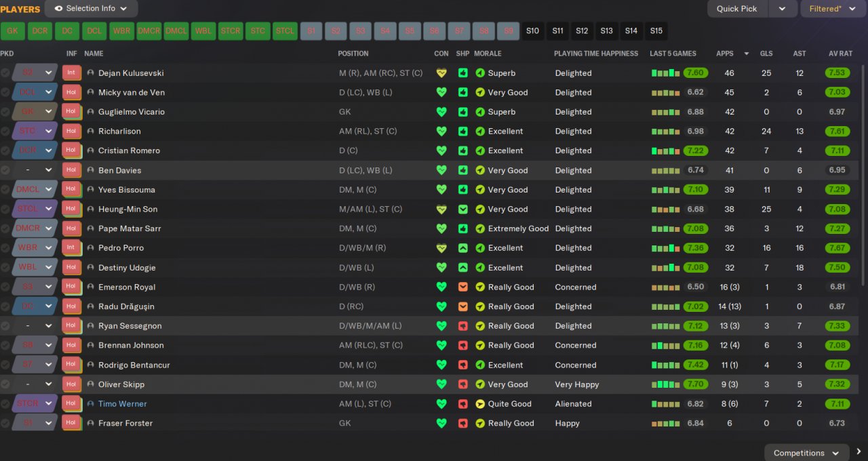This screenshot has height=461, width=868.
Task: Select the S15 substitute slot
Action: [656, 31]
